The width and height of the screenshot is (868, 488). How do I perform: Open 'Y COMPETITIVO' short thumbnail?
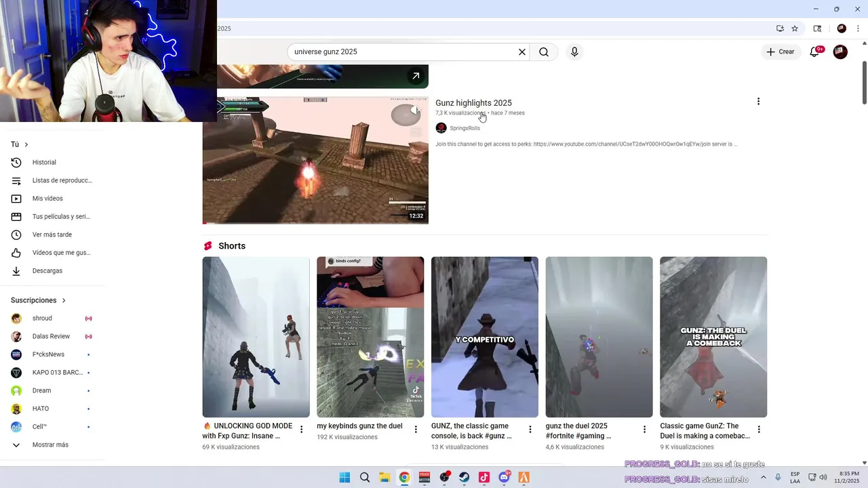[485, 337]
